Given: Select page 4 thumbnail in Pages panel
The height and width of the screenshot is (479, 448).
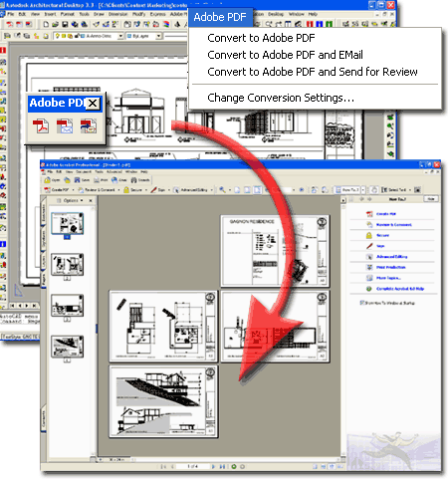Looking at the screenshot, I should click(x=67, y=347).
